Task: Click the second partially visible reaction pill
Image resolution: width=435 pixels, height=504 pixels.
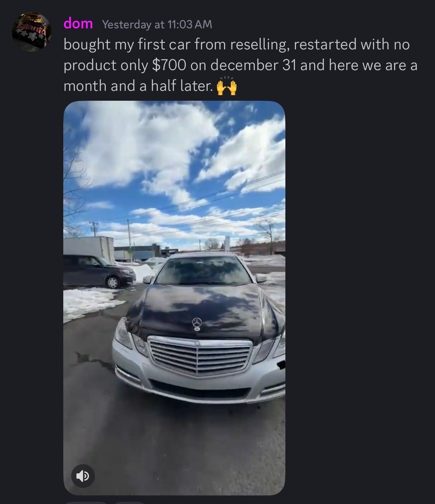Action: tap(129, 503)
